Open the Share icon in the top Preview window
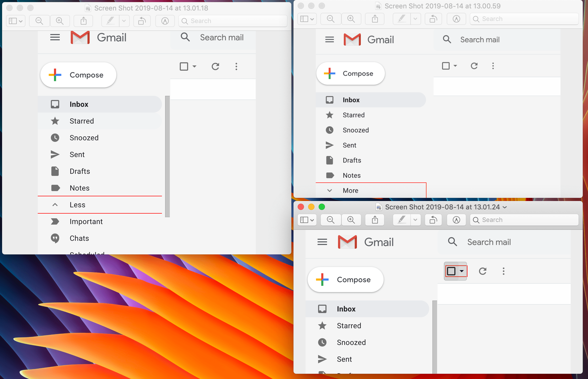Image resolution: width=588 pixels, height=379 pixels. click(x=83, y=21)
